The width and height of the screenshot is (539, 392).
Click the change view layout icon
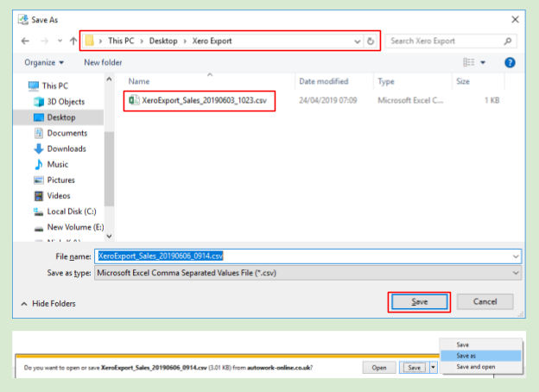(469, 62)
